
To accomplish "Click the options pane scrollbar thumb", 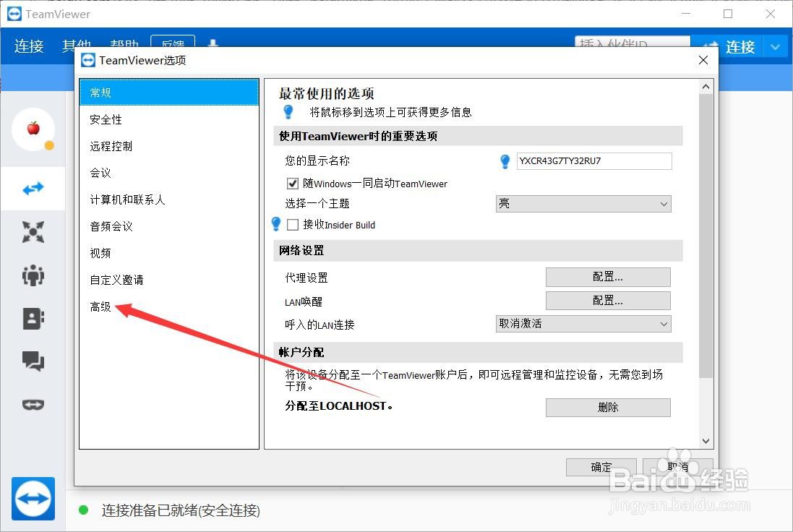I will [706, 236].
